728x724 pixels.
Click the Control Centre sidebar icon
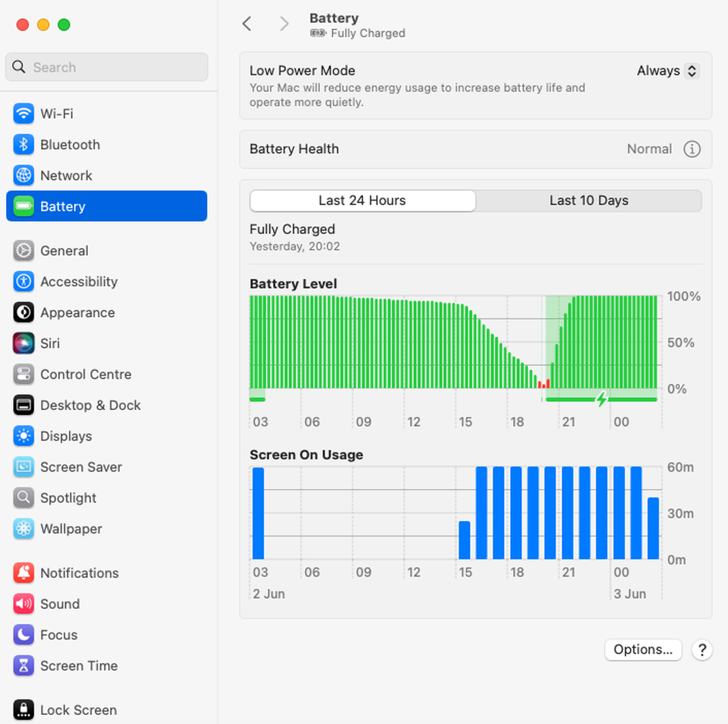(24, 374)
